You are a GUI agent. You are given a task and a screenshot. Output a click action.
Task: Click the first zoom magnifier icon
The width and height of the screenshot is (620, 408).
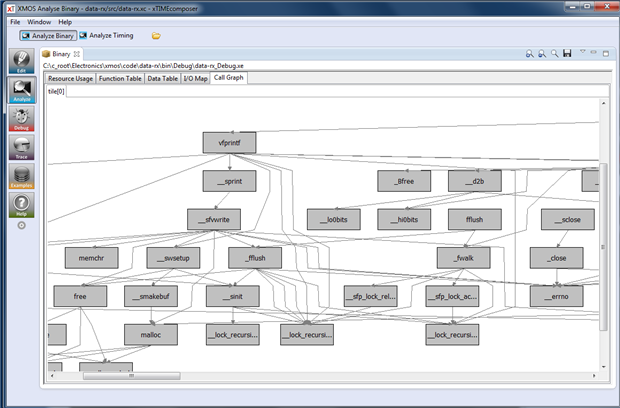tap(530, 53)
